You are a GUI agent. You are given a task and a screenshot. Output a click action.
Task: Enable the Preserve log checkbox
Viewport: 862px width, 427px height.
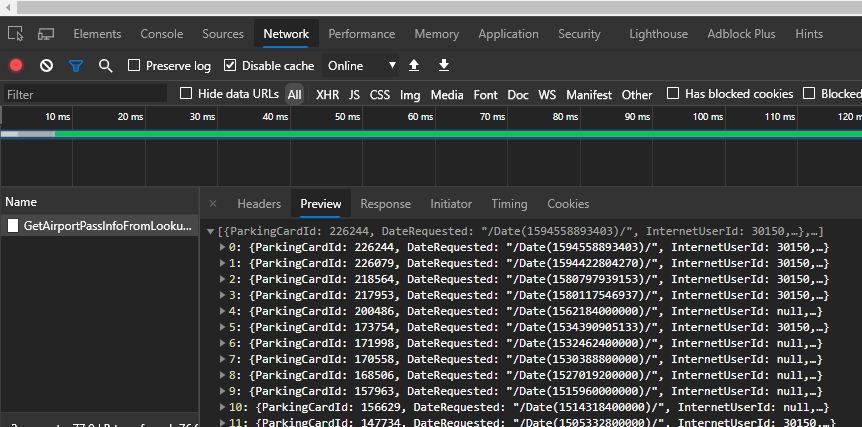[x=134, y=66]
